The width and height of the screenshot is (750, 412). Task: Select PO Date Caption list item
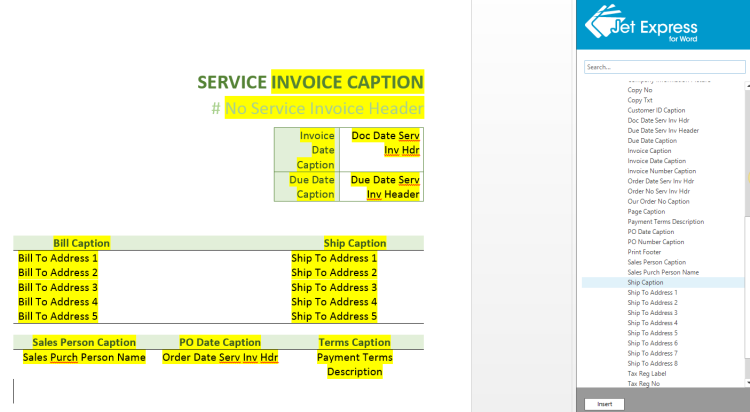(x=651, y=232)
